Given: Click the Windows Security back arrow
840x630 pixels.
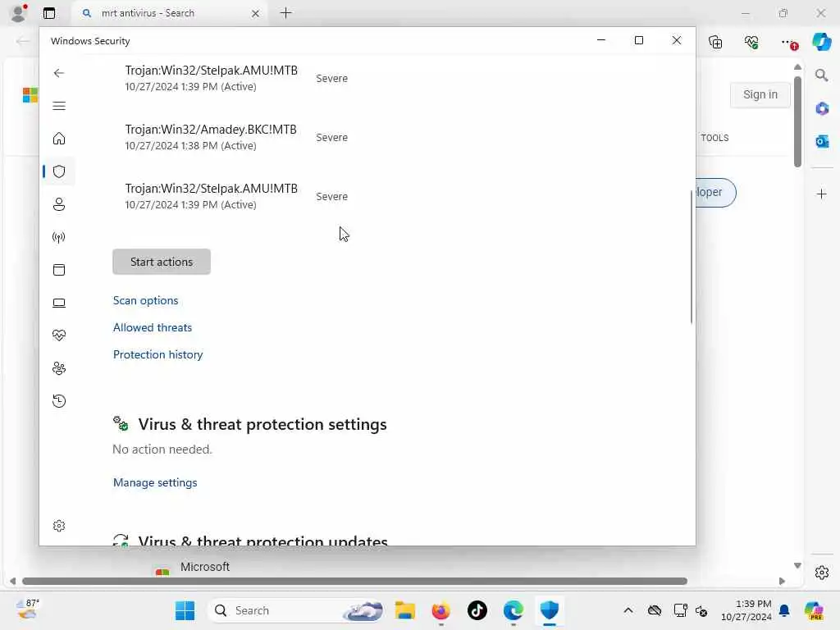Looking at the screenshot, I should click(59, 73).
